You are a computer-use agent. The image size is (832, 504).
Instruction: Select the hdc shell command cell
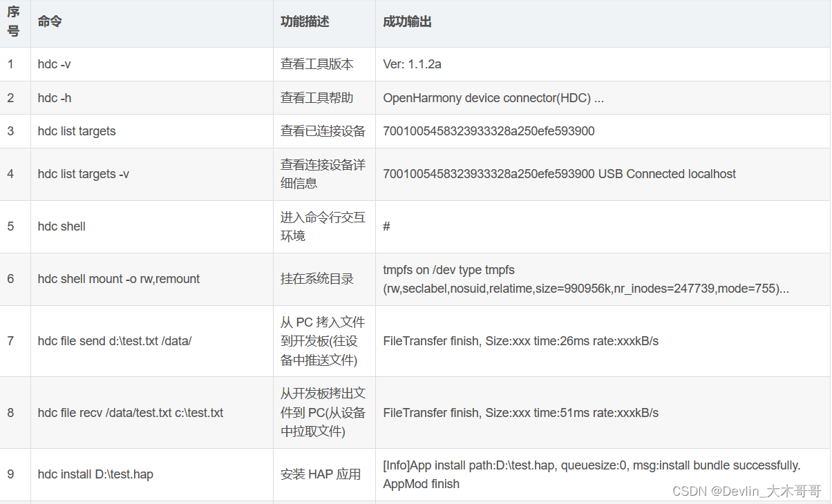(x=61, y=226)
